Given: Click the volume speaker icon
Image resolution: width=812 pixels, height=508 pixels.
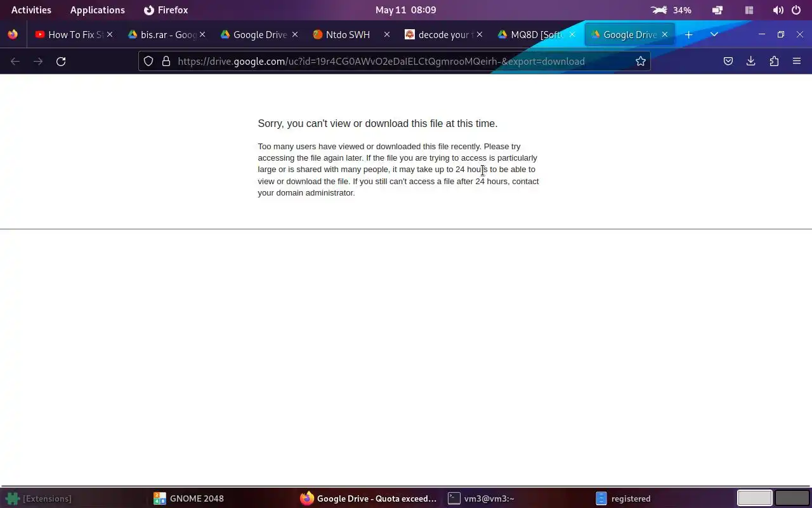Looking at the screenshot, I should [778, 10].
